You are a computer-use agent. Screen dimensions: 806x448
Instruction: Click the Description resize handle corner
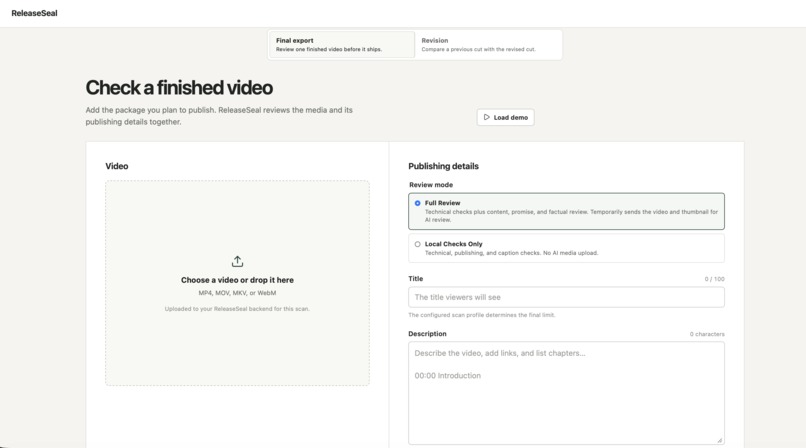[x=720, y=440]
